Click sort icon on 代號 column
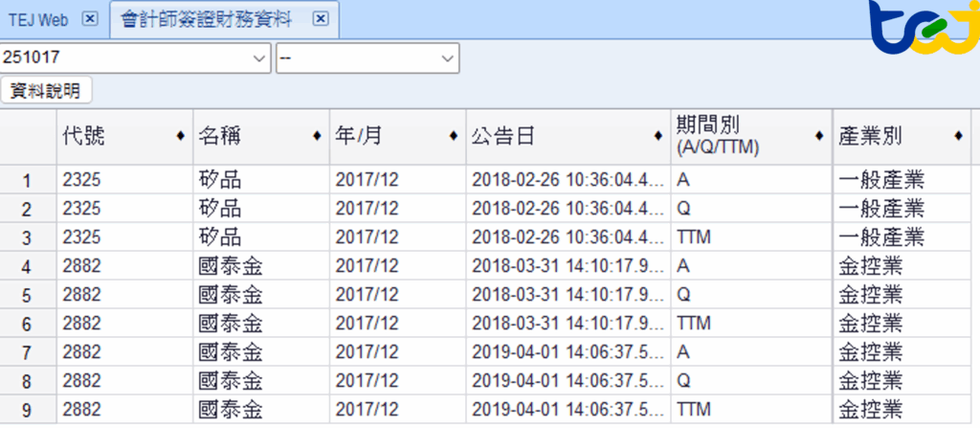The height and width of the screenshot is (428, 980). [181, 137]
